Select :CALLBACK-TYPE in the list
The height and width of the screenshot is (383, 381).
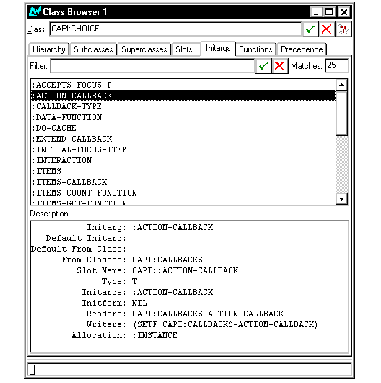point(184,106)
